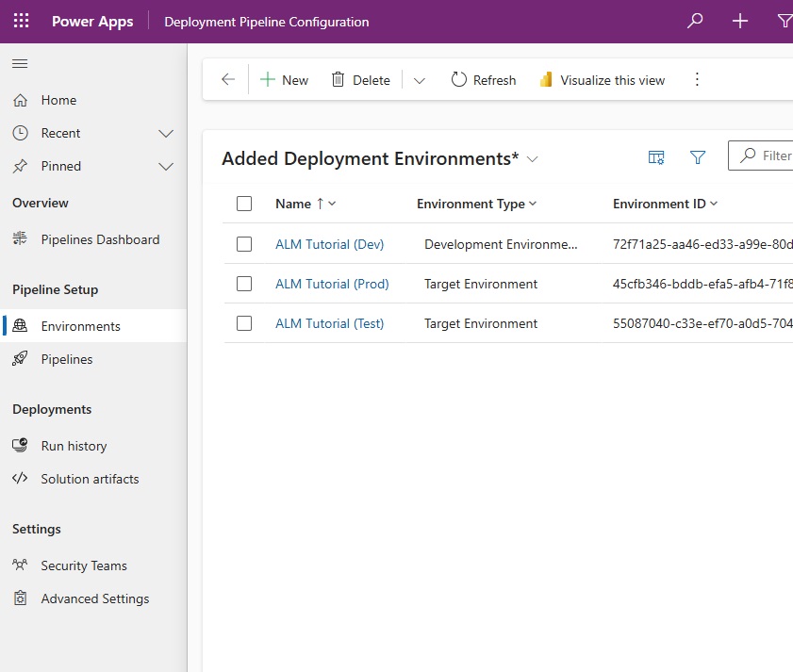Open the ALM Tutorial (Test) record
Image resolution: width=793 pixels, height=672 pixels.
[x=329, y=323]
